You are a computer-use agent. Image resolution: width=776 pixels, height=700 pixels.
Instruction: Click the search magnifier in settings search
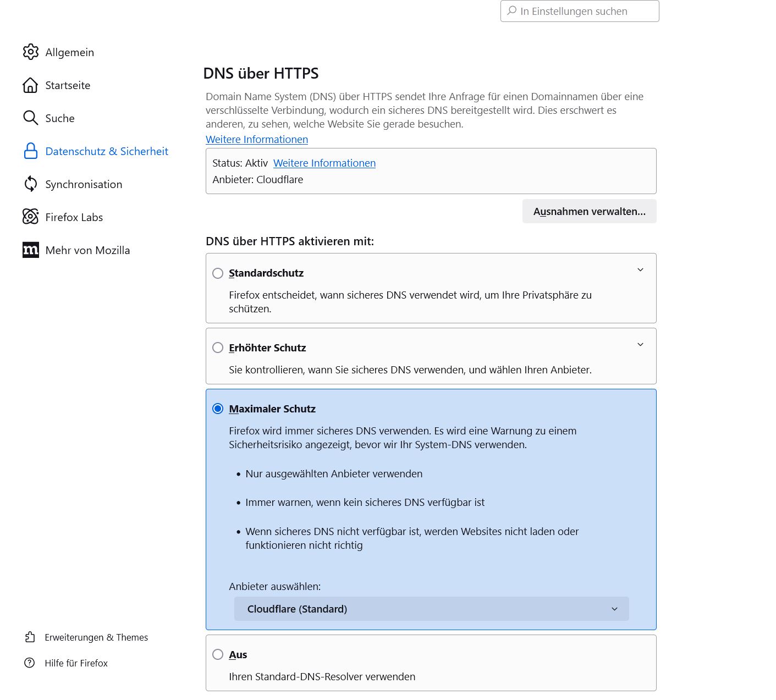(512, 11)
